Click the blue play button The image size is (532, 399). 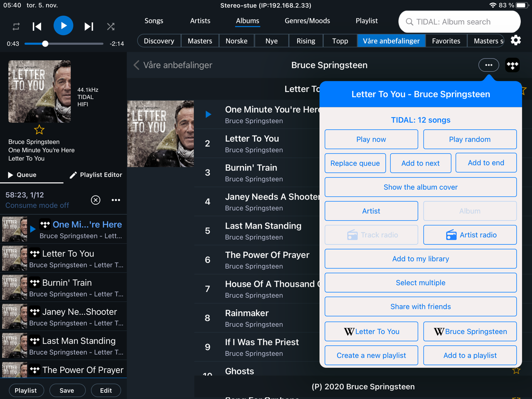[63, 26]
